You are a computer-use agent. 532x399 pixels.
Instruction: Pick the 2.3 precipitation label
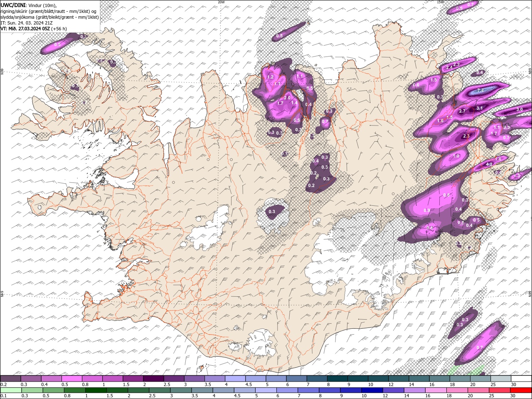[466, 136]
